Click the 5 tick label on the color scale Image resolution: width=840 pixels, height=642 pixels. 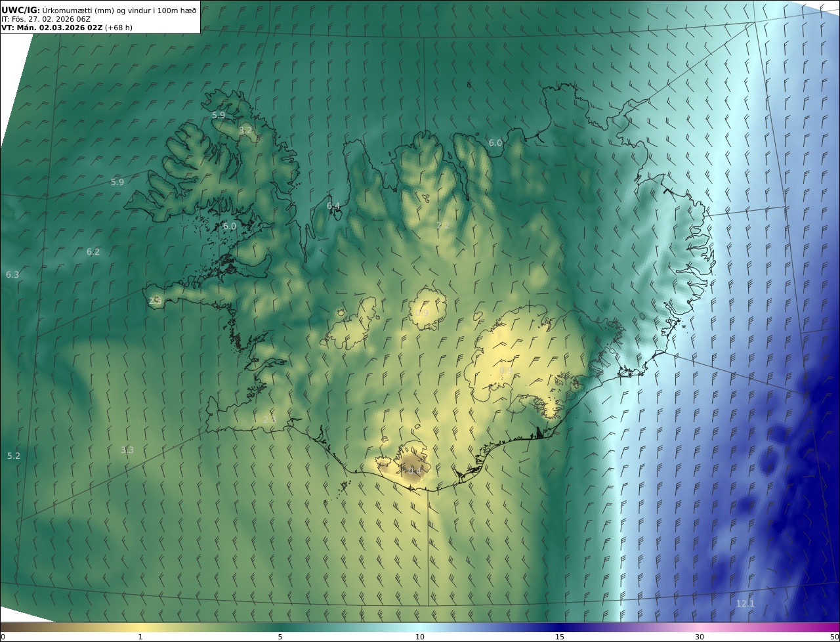tap(280, 637)
